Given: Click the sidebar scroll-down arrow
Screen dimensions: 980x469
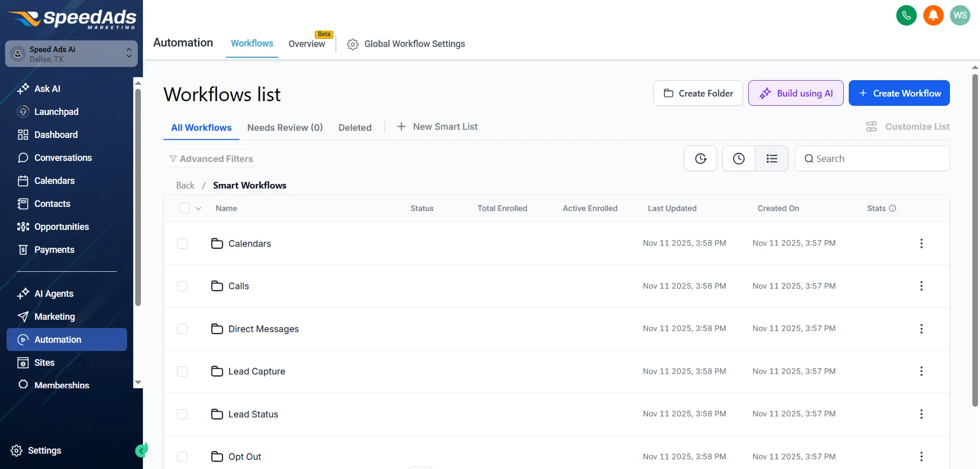Looking at the screenshot, I should pos(138,382).
